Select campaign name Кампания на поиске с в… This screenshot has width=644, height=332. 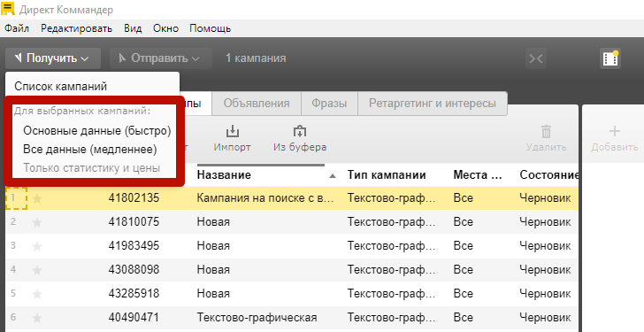pyautogui.click(x=264, y=198)
